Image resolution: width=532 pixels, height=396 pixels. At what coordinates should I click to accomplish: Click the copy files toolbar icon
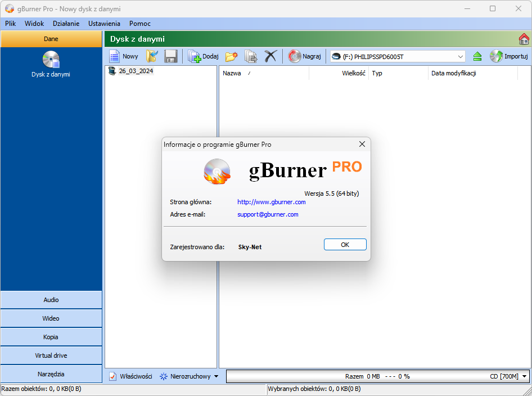[x=251, y=56]
